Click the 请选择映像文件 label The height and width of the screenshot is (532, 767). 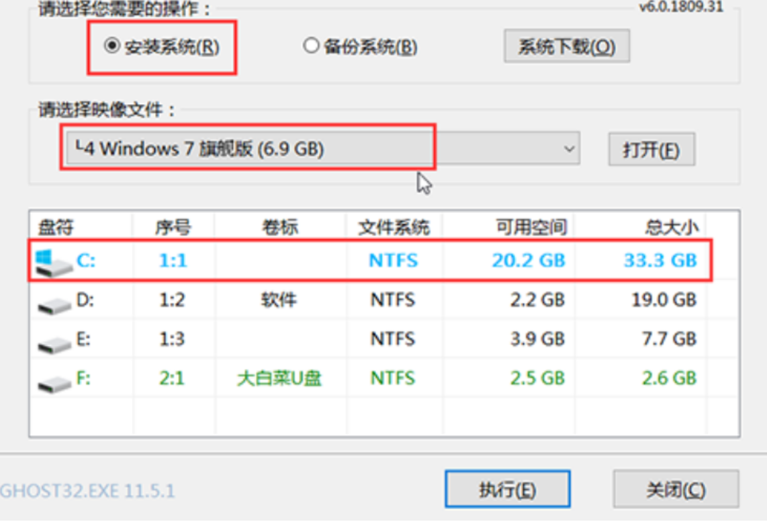(x=107, y=109)
